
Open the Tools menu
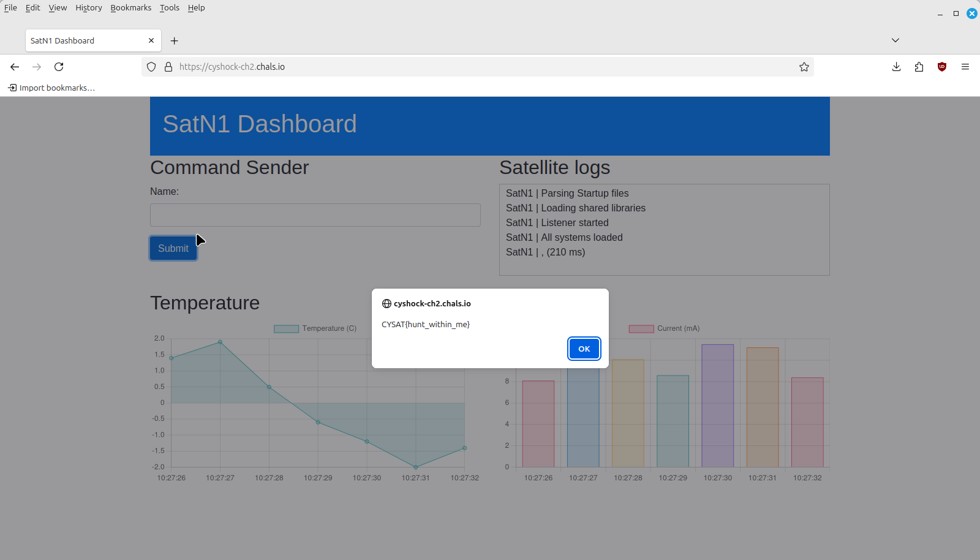click(x=169, y=7)
